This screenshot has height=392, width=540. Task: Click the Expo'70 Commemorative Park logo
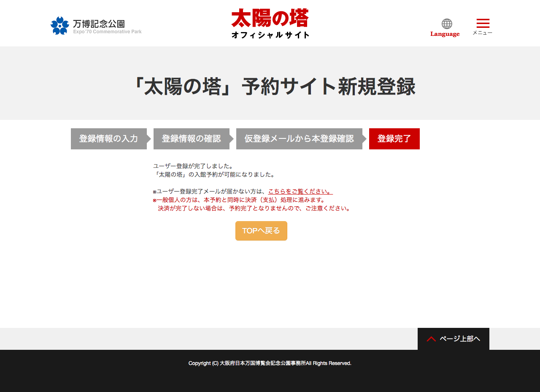(x=96, y=26)
